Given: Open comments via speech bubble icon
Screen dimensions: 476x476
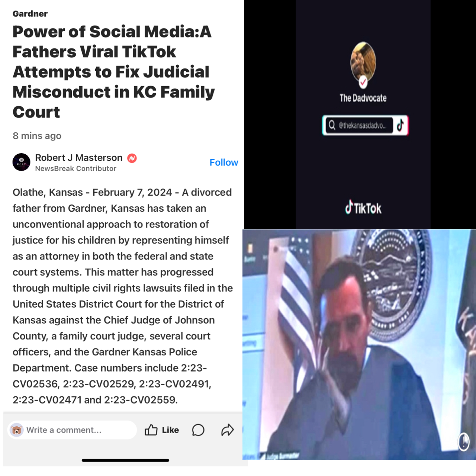Looking at the screenshot, I should click(198, 430).
